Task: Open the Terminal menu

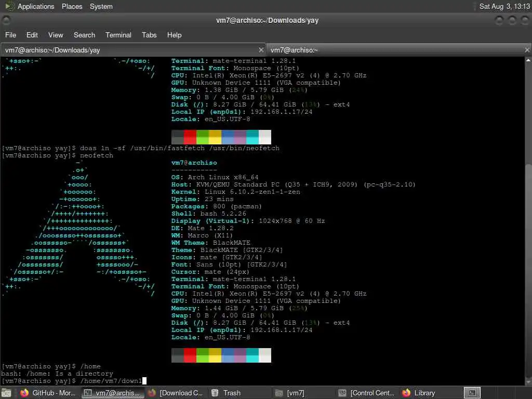Action: tap(118, 35)
